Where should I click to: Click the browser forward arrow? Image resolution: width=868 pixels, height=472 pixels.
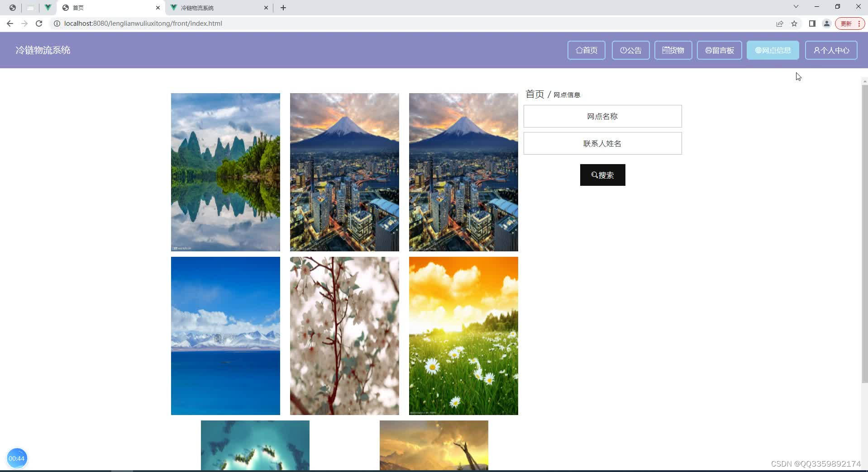24,24
